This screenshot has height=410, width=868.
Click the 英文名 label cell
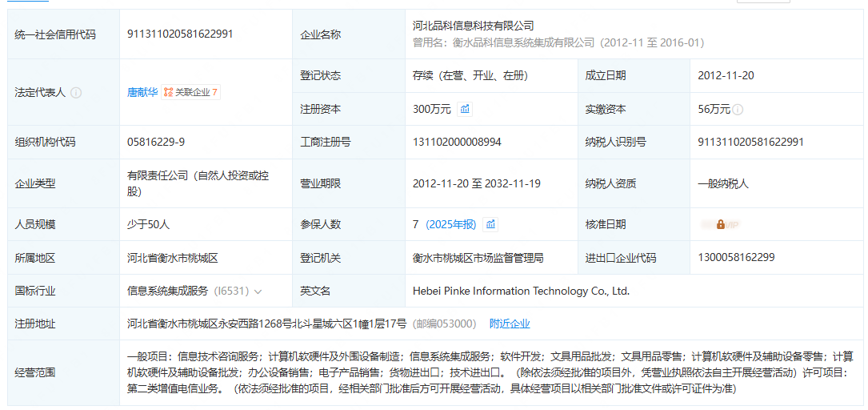[x=349, y=291]
